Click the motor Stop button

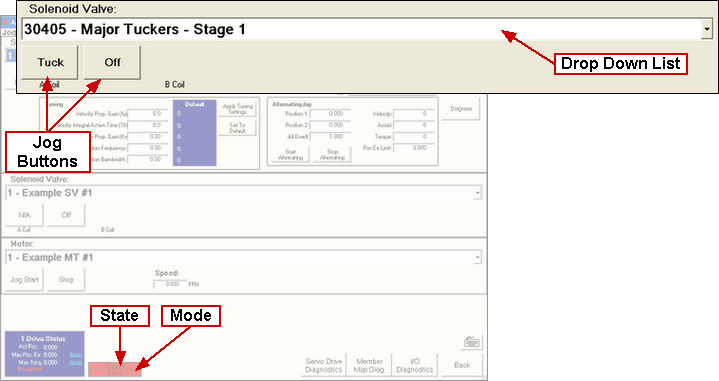point(66,280)
